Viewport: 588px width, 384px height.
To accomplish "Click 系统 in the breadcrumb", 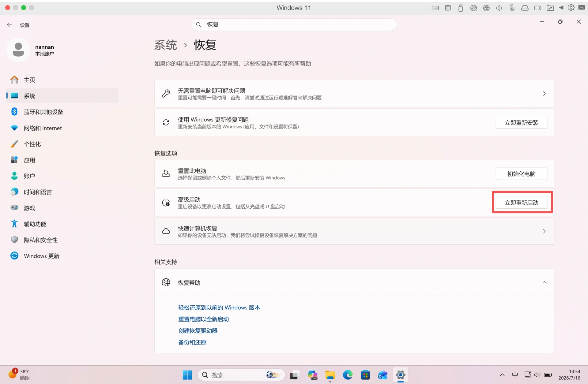I will pos(165,45).
